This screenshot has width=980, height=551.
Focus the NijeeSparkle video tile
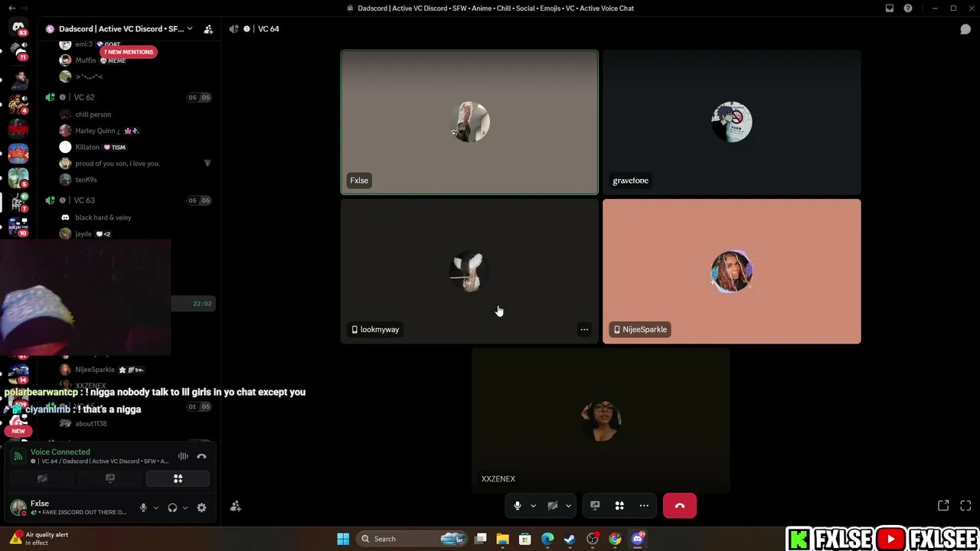pos(732,272)
